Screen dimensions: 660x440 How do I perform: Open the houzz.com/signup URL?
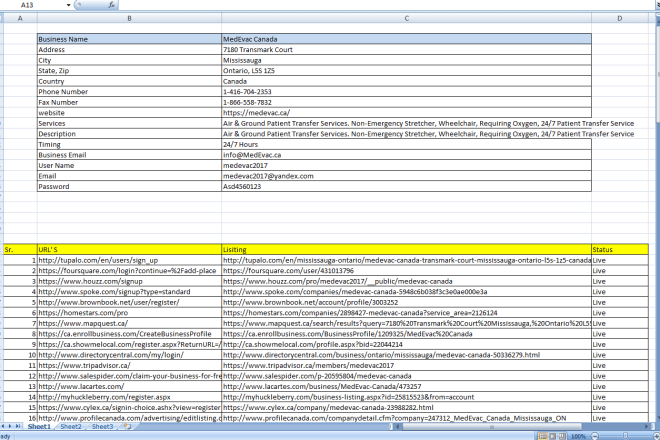pyautogui.click(x=90, y=281)
